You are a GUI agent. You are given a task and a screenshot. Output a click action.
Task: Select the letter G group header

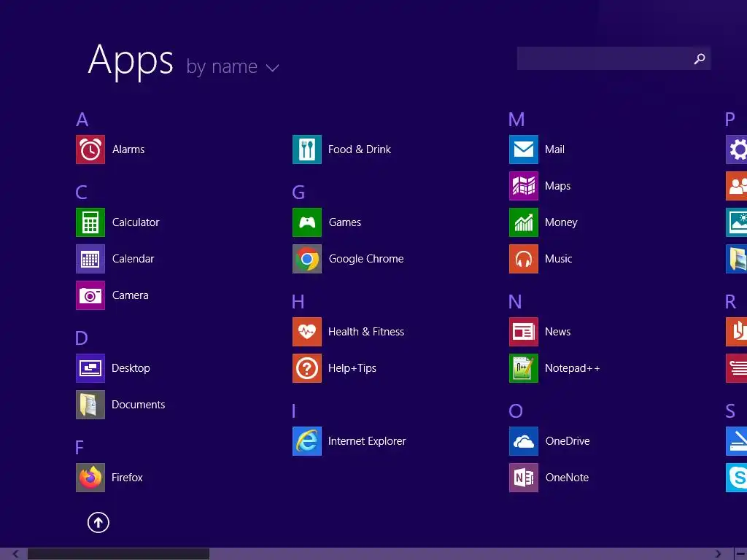[298, 192]
